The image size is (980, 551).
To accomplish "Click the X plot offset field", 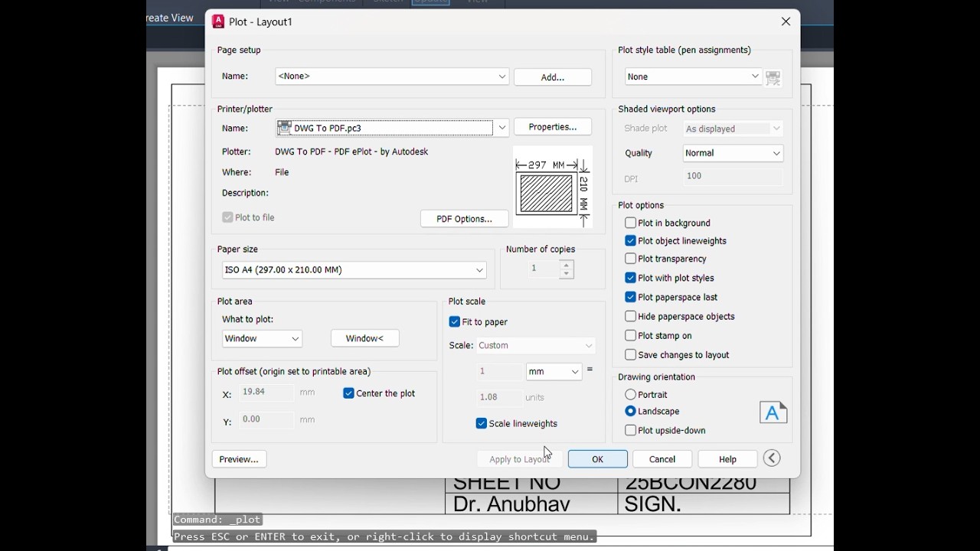I will point(266,393).
